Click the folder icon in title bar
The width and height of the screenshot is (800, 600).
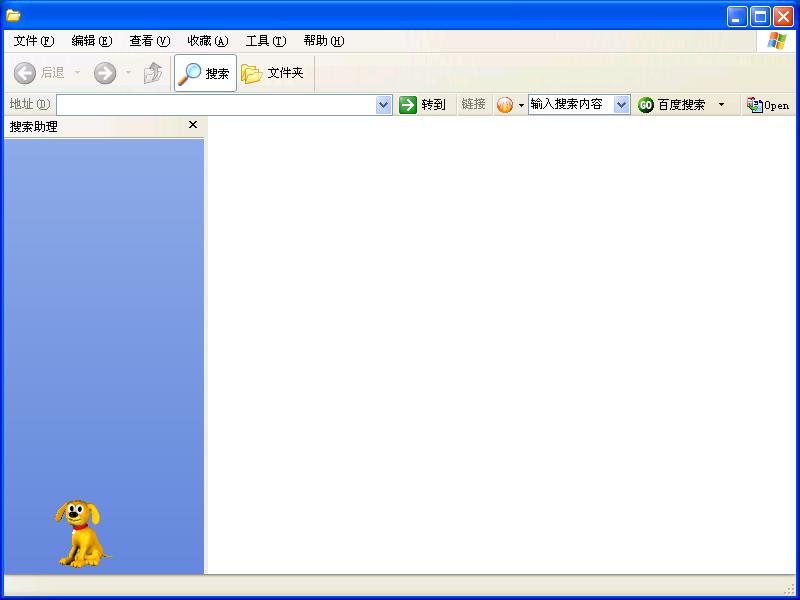coord(13,15)
